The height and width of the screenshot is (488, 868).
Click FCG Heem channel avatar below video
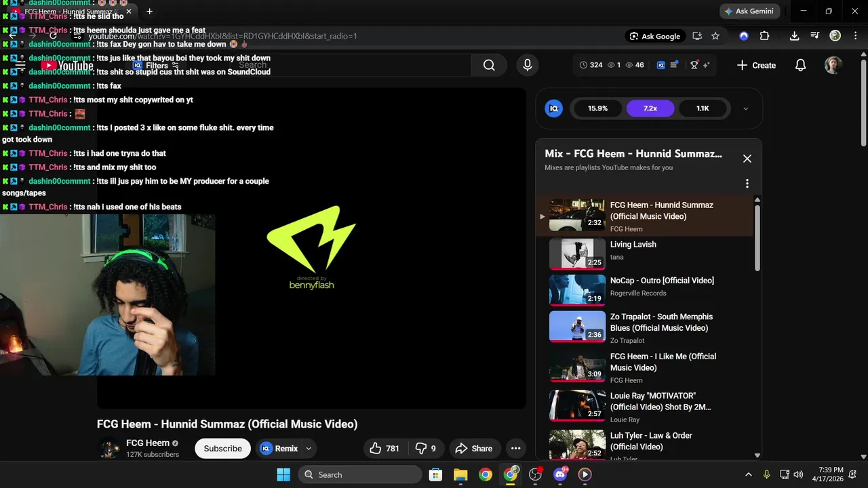[110, 449]
